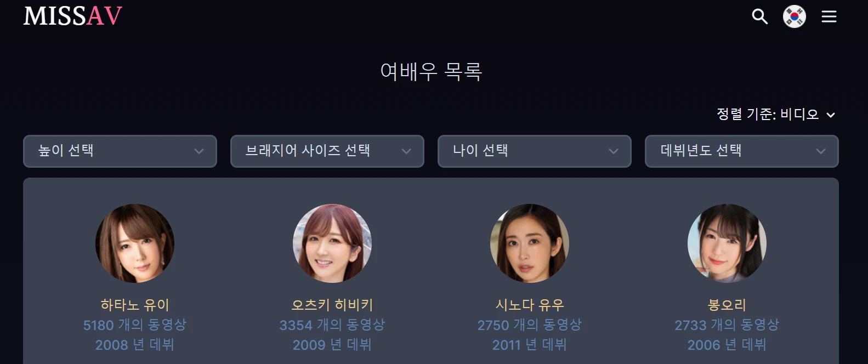Click the MISSAV logo

click(72, 16)
